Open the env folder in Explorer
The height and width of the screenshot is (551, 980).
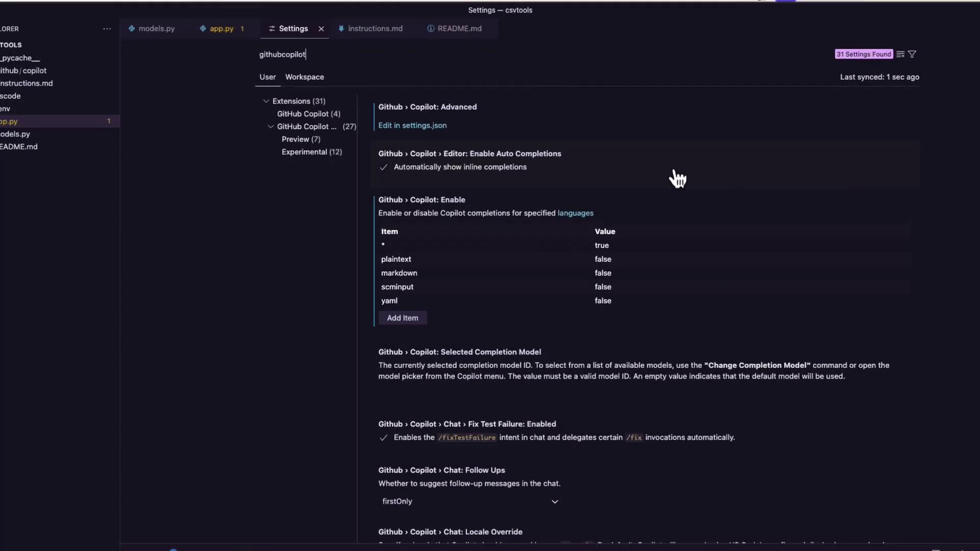[60, 109]
